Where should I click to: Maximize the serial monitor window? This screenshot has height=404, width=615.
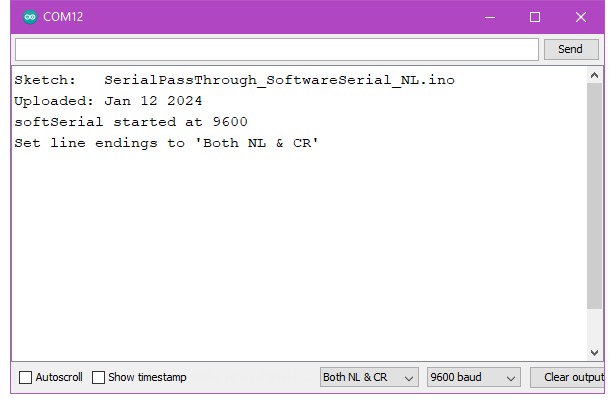tap(535, 17)
